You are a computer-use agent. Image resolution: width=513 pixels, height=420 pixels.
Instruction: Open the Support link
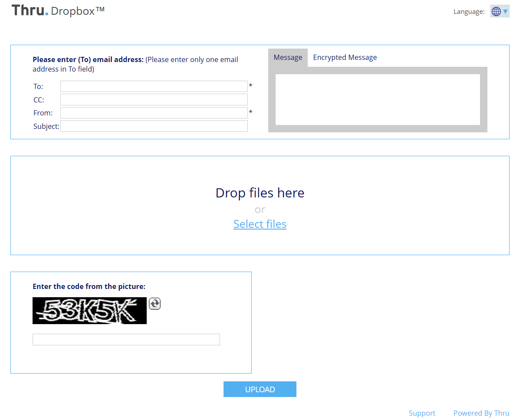(x=422, y=413)
